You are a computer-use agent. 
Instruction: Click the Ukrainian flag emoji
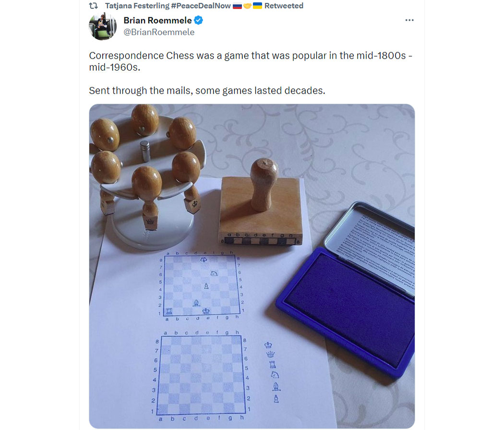pos(257,6)
